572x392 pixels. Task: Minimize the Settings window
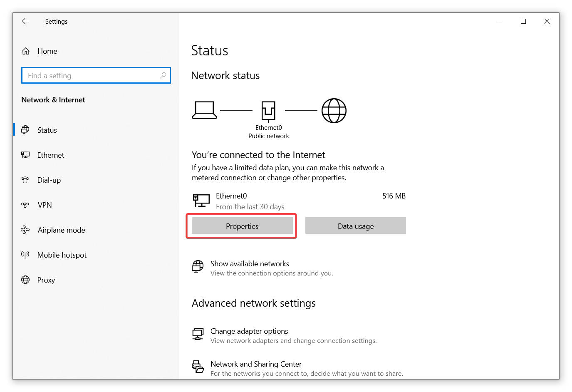point(500,21)
